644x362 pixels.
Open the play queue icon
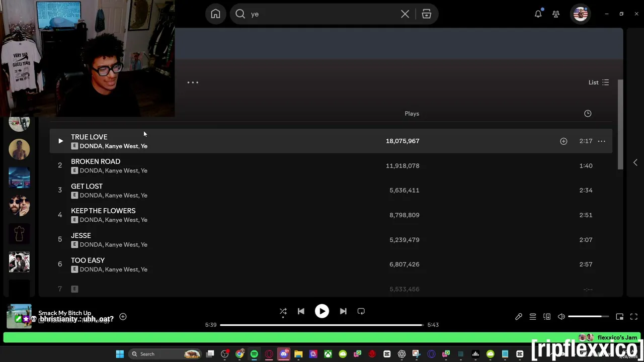(533, 317)
